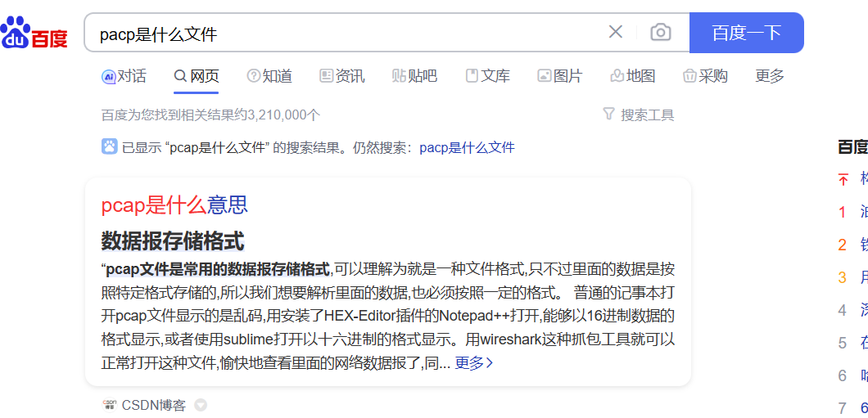This screenshot has height=418, width=868.
Task: Open 搜索工具 filter options
Action: click(638, 115)
